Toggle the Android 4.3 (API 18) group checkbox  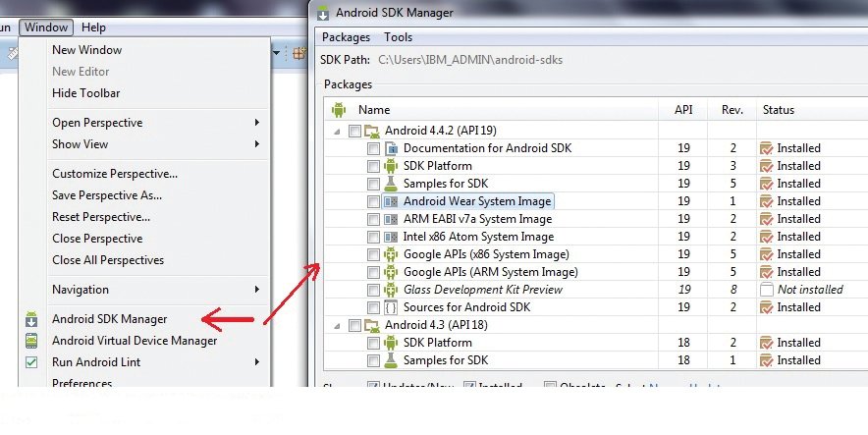pyautogui.click(x=354, y=325)
